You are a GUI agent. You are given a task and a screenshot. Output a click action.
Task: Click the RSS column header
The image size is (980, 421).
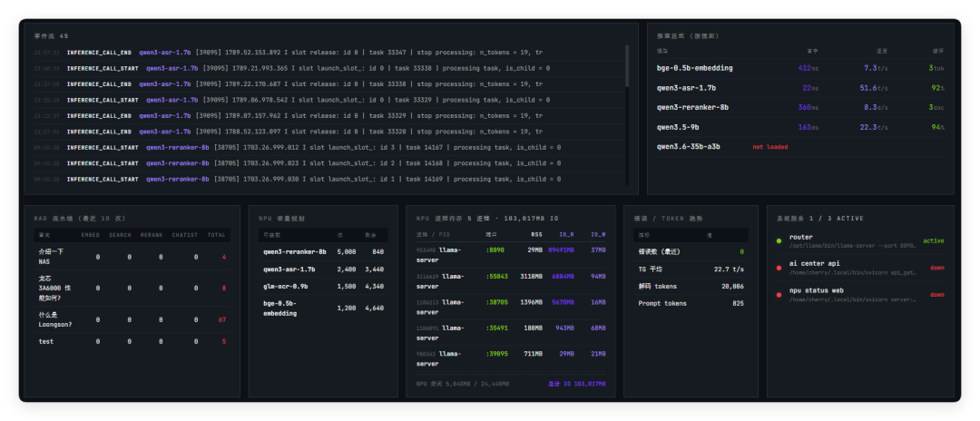(x=537, y=235)
